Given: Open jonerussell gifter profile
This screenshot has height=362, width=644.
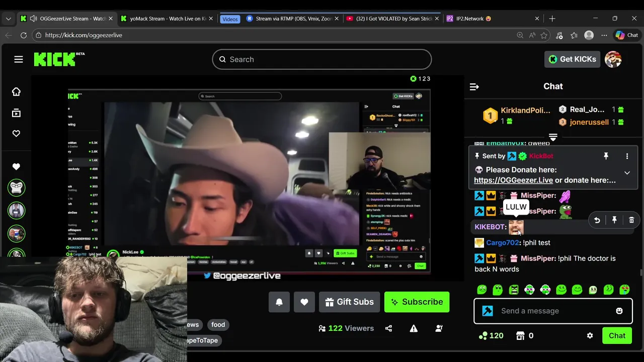Looking at the screenshot, I should tap(589, 122).
